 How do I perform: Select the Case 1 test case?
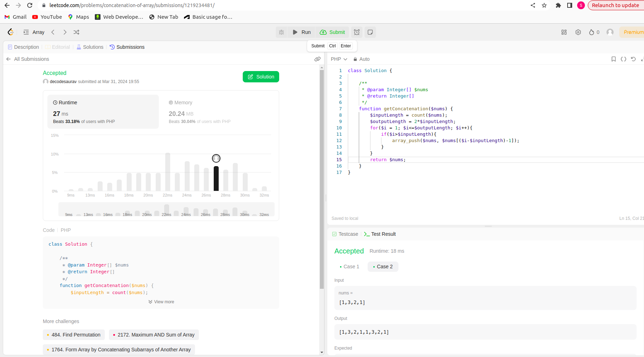click(x=349, y=267)
